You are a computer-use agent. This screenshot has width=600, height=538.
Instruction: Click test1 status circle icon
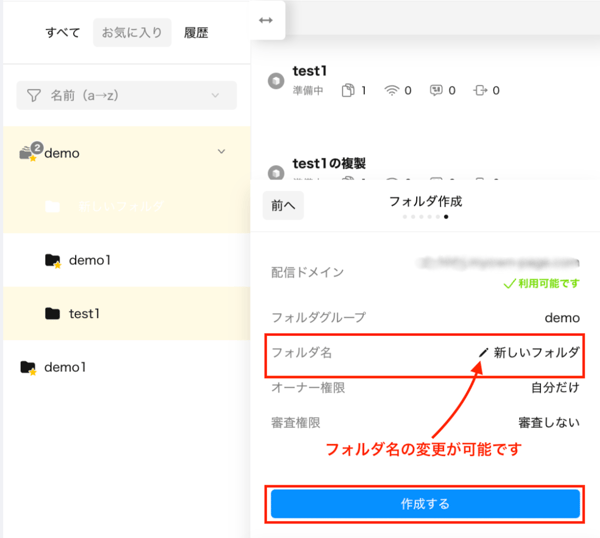pos(277,81)
